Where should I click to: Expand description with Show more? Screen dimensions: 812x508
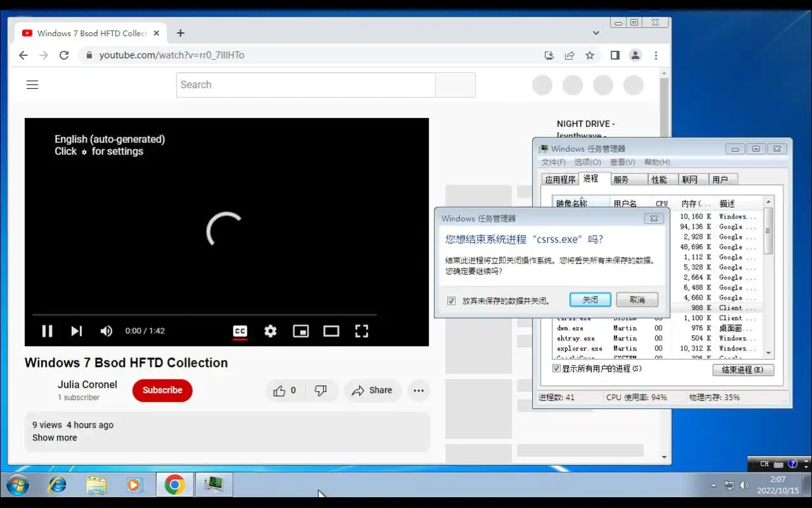click(x=55, y=438)
